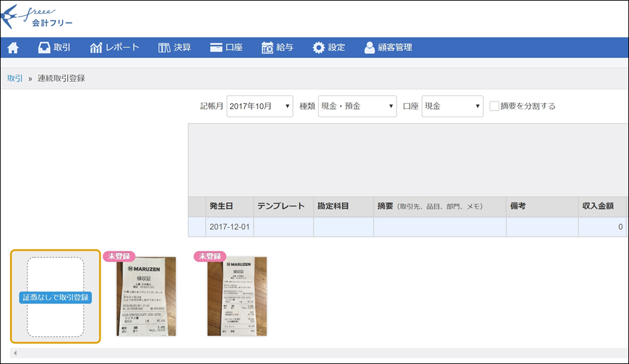
Task: Click the 決算 books icon
Action: tap(164, 47)
